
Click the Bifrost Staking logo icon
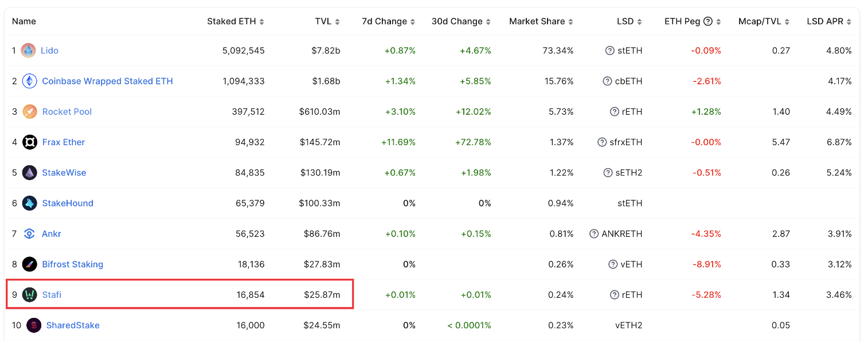coord(30,264)
